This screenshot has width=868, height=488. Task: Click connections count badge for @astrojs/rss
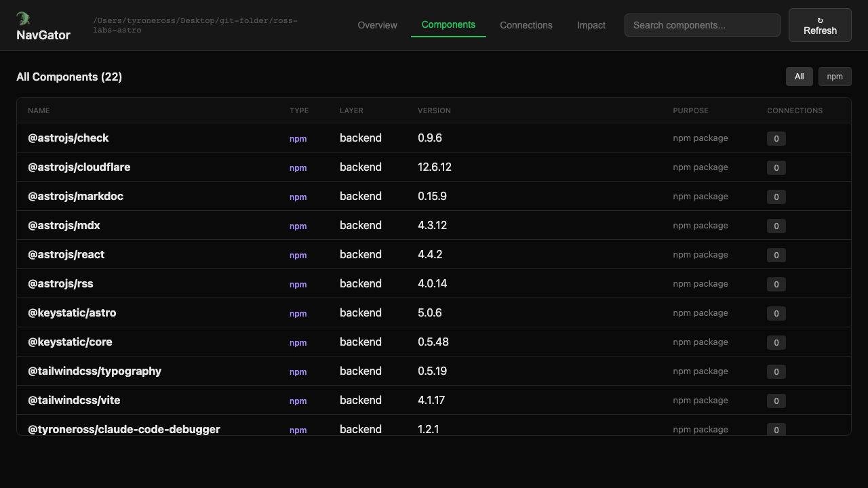[x=776, y=284]
